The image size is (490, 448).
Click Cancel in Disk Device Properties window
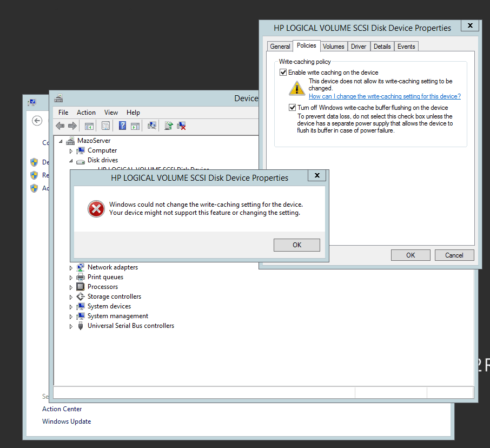(454, 255)
